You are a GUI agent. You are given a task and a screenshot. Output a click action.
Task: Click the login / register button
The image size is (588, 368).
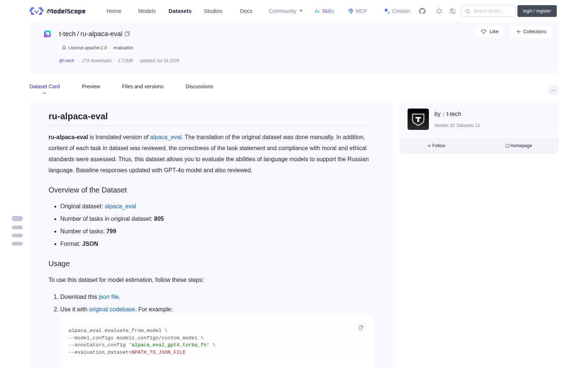point(537,11)
